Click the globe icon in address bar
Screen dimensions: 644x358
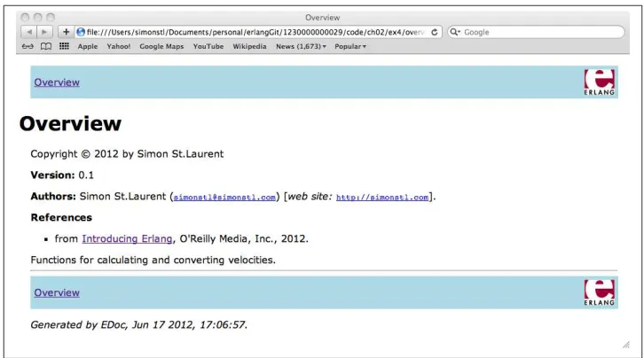pos(81,32)
